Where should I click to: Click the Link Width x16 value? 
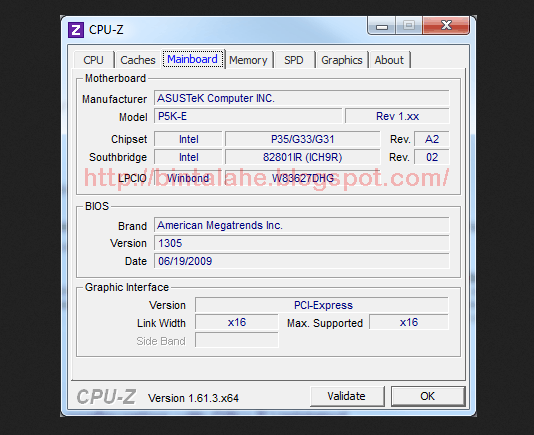click(x=237, y=322)
